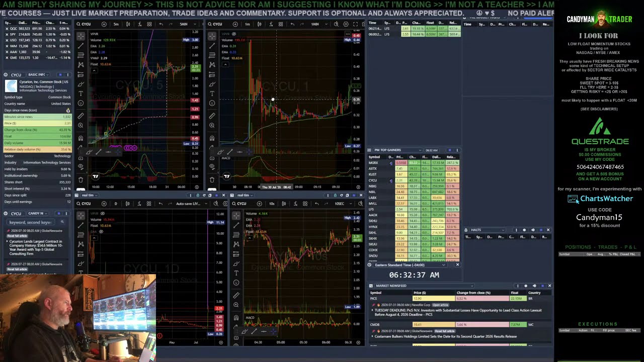Select MGRX row in PM Top Gainers
The height and width of the screenshot is (362, 644).
coord(414,163)
